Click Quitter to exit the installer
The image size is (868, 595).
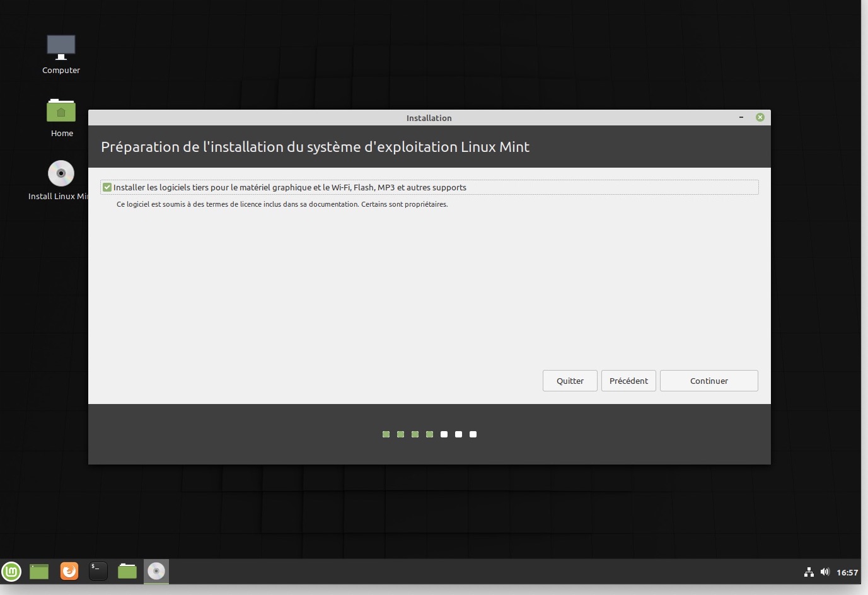pyautogui.click(x=570, y=381)
